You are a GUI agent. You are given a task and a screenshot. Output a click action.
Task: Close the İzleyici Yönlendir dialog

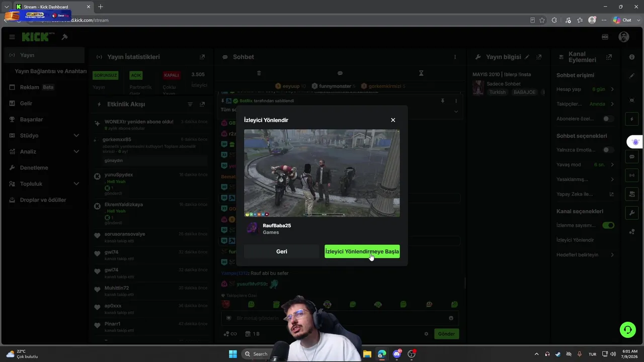coord(393,120)
